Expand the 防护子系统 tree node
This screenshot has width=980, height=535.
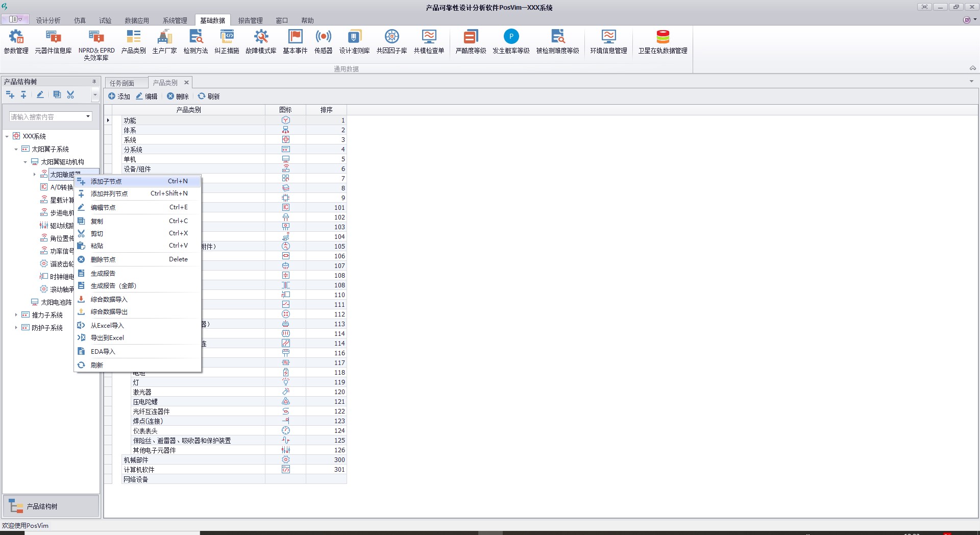[16, 328]
